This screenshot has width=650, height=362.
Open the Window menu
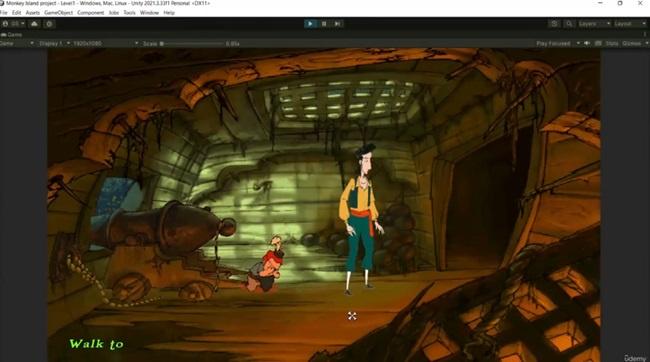[149, 13]
